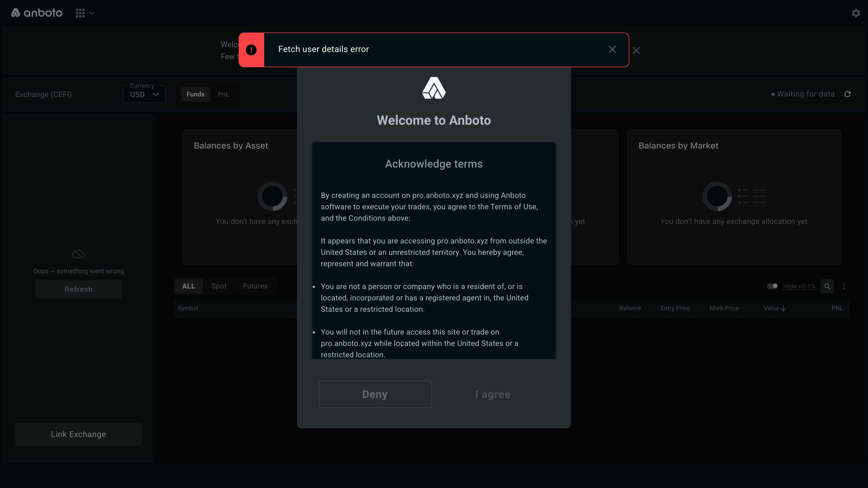The width and height of the screenshot is (868, 488).
Task: Click the Balances by Market card title
Action: [x=678, y=146]
